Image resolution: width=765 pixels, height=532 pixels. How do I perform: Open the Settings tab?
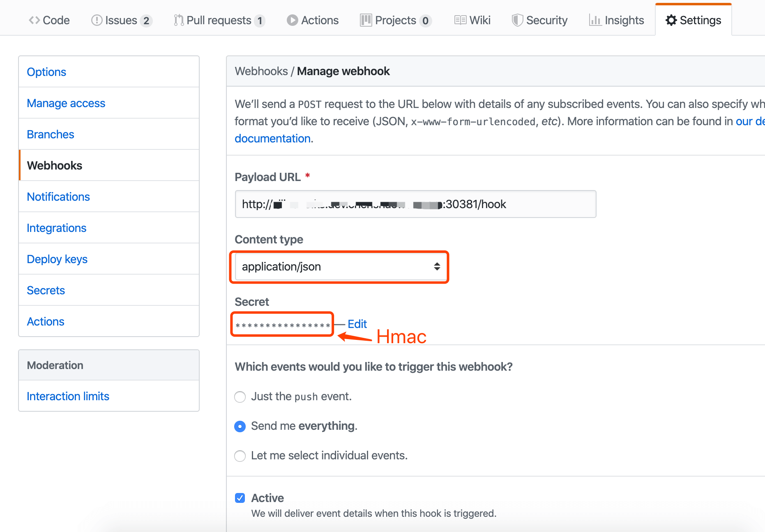(x=694, y=20)
